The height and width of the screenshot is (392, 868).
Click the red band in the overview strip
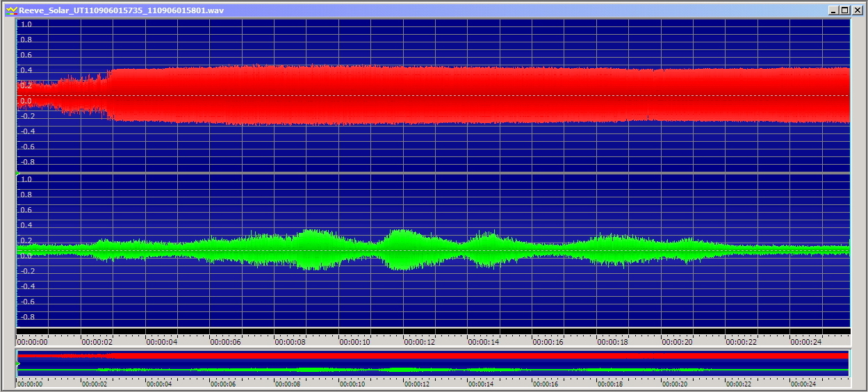(x=434, y=355)
